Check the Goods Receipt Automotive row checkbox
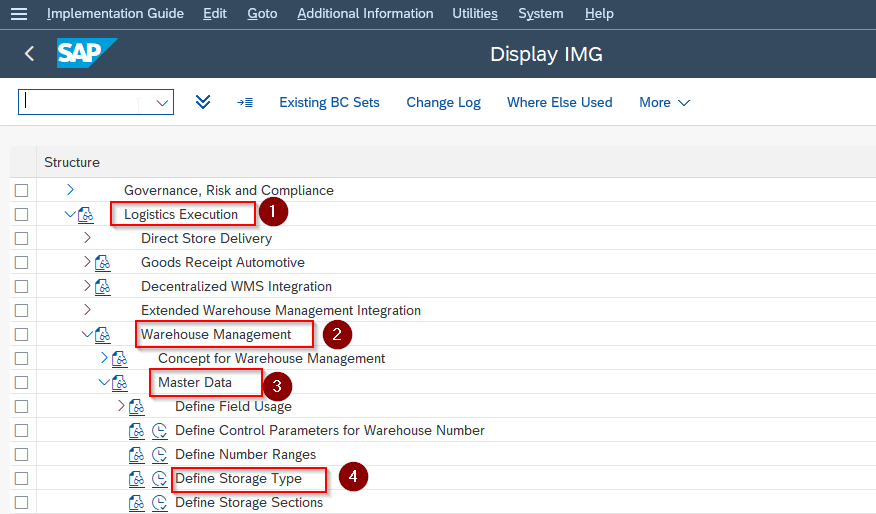The height and width of the screenshot is (514, 876). pos(21,263)
